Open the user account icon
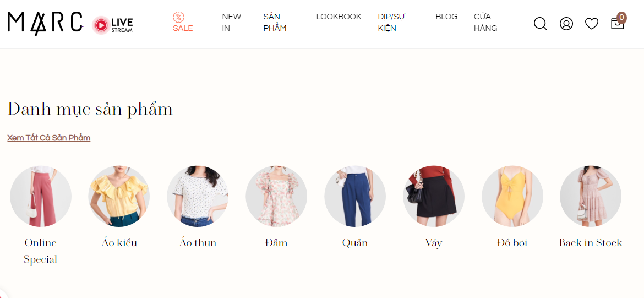Screen dimensions: 644x298 566,24
